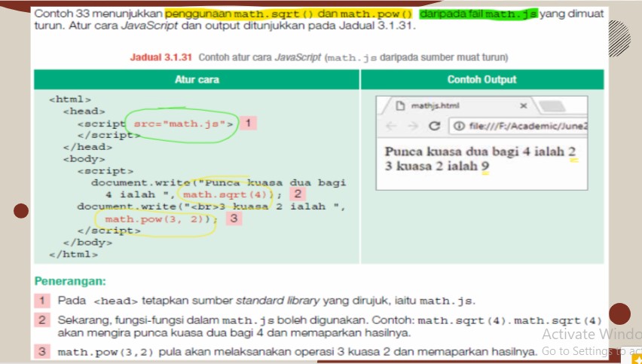This screenshot has height=364, width=642.
Task: Click the italic 'standard library' phrase
Action: [277, 301]
